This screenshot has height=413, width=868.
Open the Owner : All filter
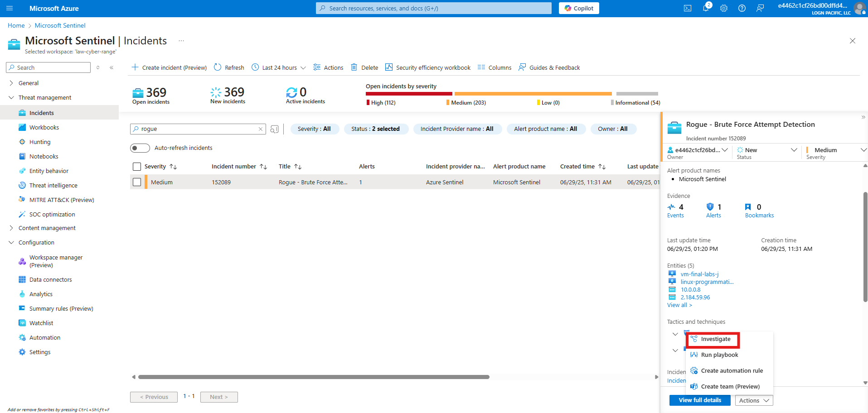click(613, 129)
